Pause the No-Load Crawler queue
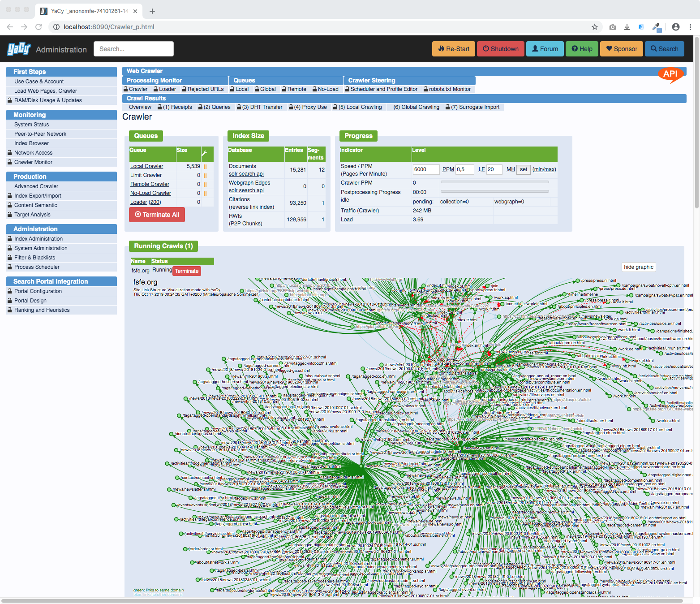Image resolution: width=700 pixels, height=604 pixels. pyautogui.click(x=205, y=194)
